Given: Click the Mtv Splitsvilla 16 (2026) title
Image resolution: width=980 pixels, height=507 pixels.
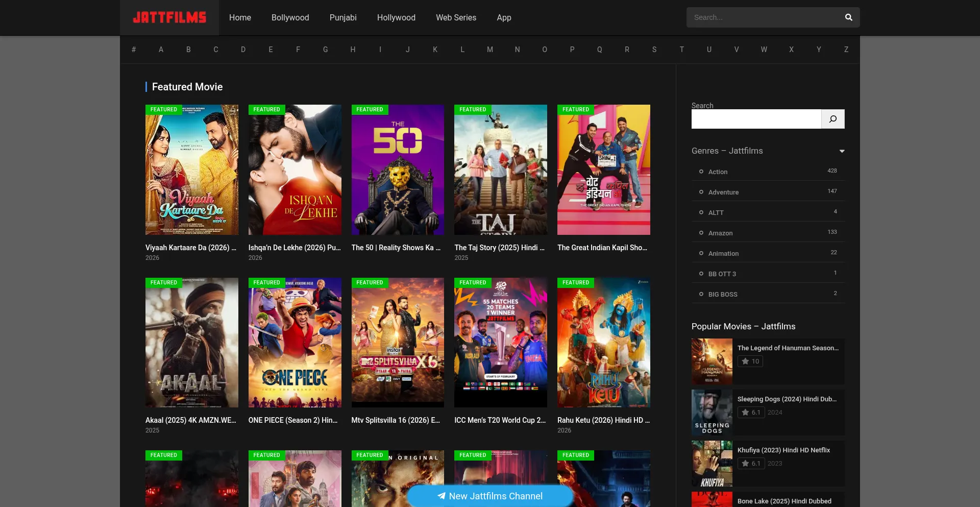Looking at the screenshot, I should [396, 420].
